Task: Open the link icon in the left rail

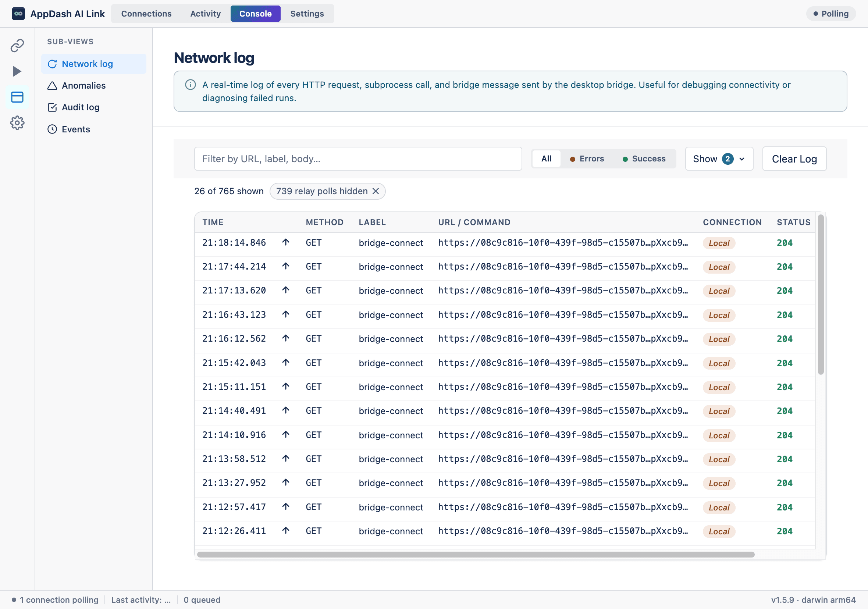Action: pyautogui.click(x=17, y=46)
